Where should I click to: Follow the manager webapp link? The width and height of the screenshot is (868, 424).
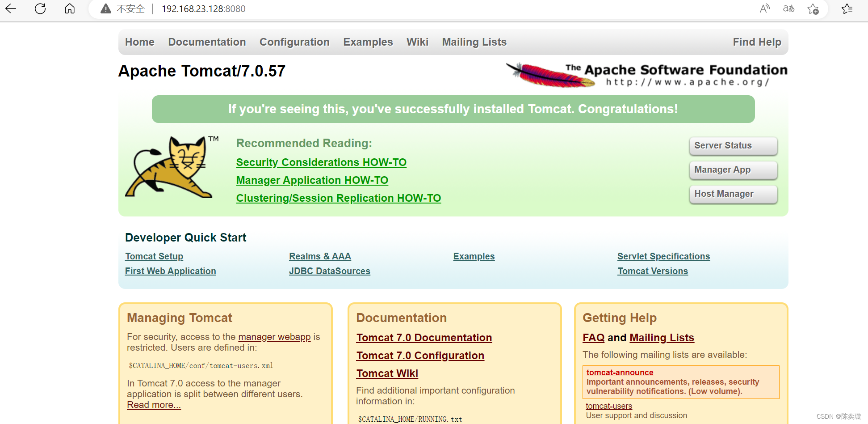pyautogui.click(x=274, y=337)
